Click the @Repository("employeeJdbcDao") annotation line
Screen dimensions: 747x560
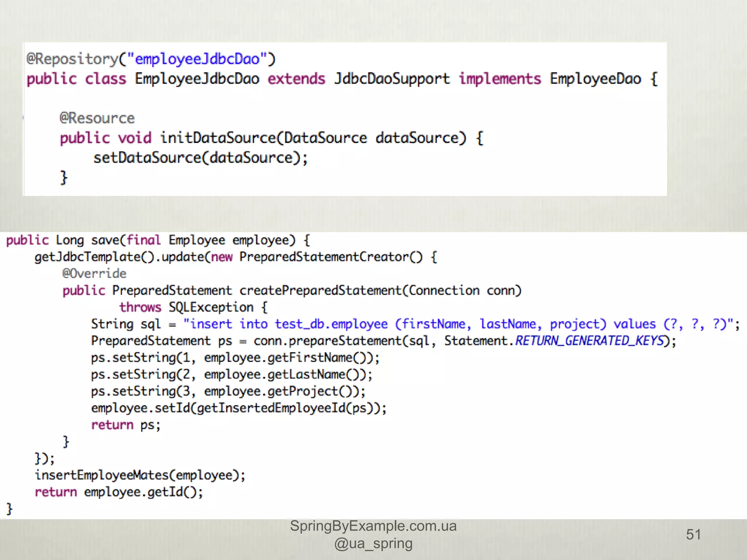click(x=151, y=59)
